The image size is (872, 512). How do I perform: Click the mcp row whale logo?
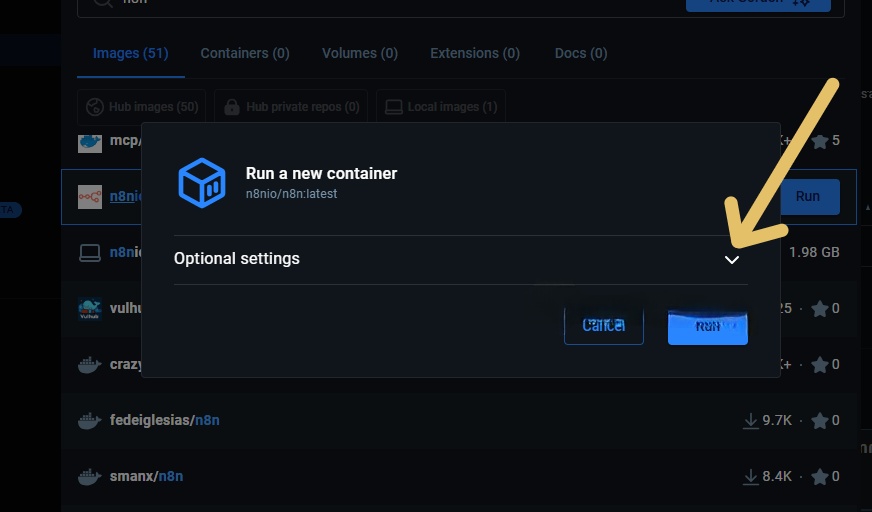click(90, 142)
